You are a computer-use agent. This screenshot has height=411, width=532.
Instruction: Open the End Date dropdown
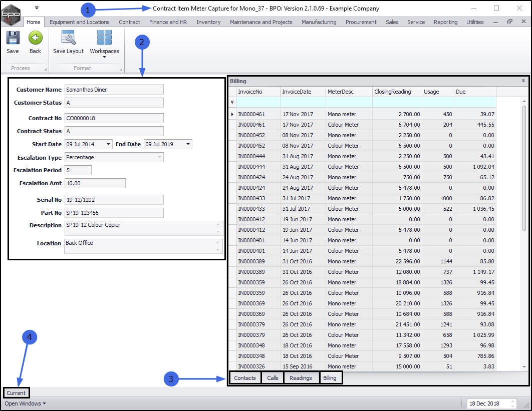tap(188, 144)
